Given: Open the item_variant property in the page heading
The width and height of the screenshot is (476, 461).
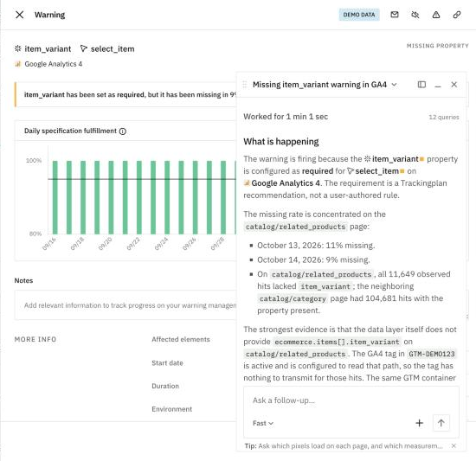Looking at the screenshot, I should [x=42, y=48].
